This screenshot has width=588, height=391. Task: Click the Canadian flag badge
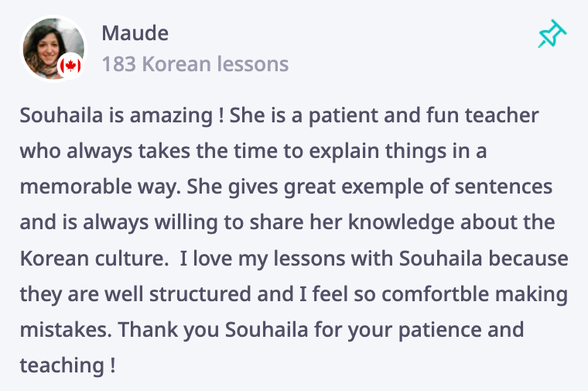coord(70,66)
